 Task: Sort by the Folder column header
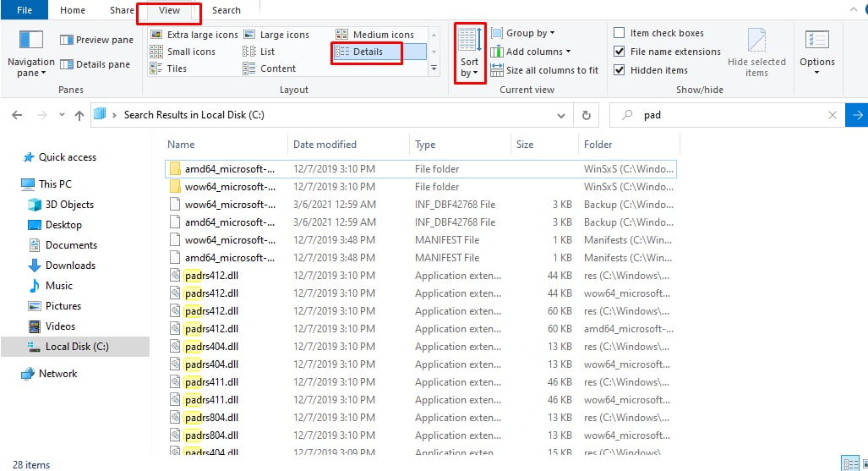(629, 145)
